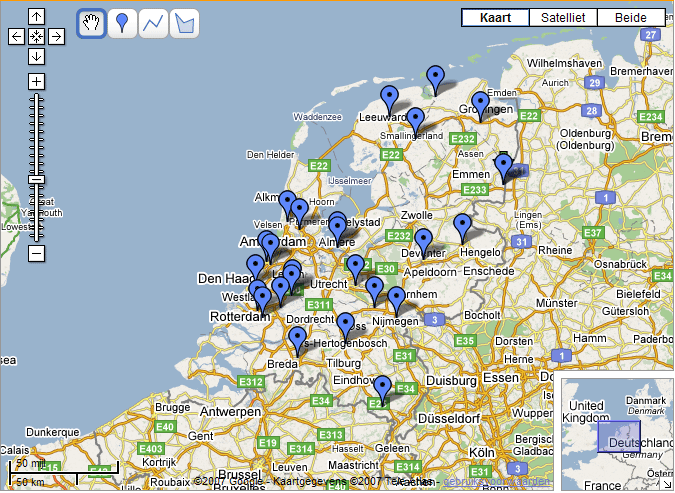Click the Osnabrück city label
The image size is (675, 493).
coord(620,264)
